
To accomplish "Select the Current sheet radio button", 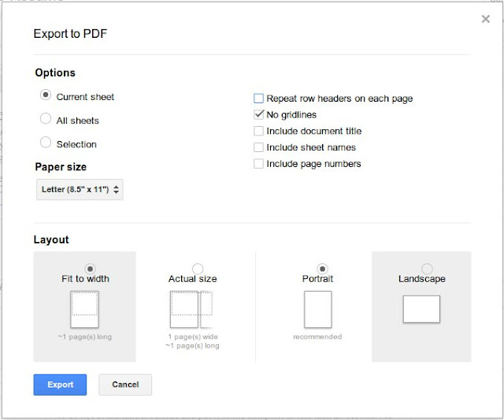I will (46, 95).
